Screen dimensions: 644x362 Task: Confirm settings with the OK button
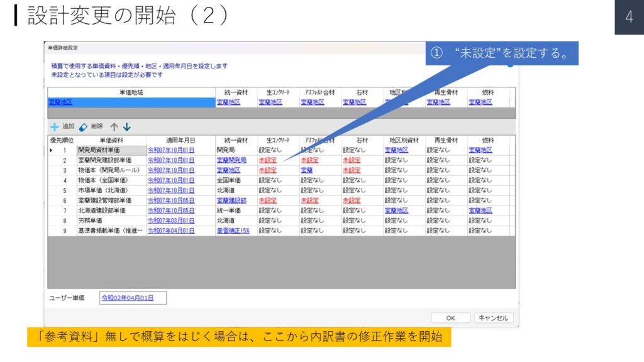pos(450,318)
